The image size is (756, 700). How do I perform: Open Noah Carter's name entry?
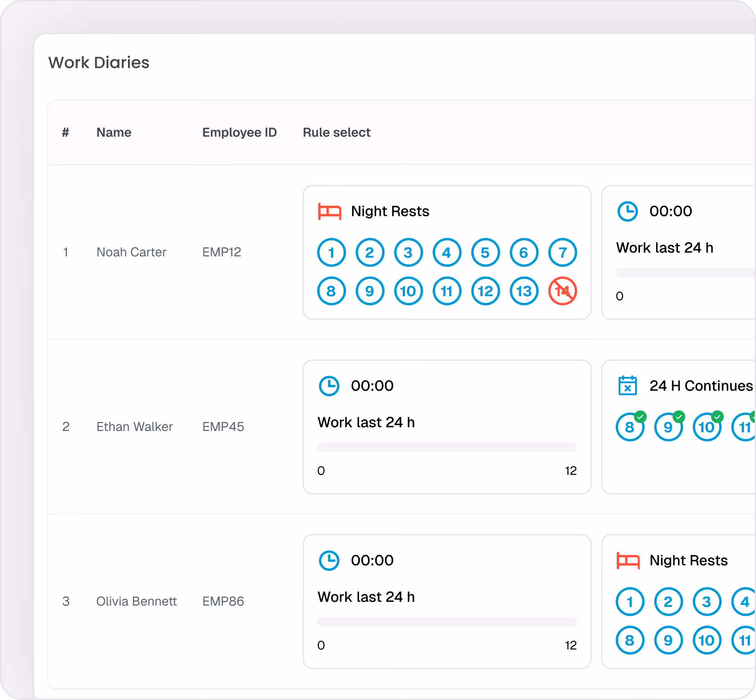131,252
